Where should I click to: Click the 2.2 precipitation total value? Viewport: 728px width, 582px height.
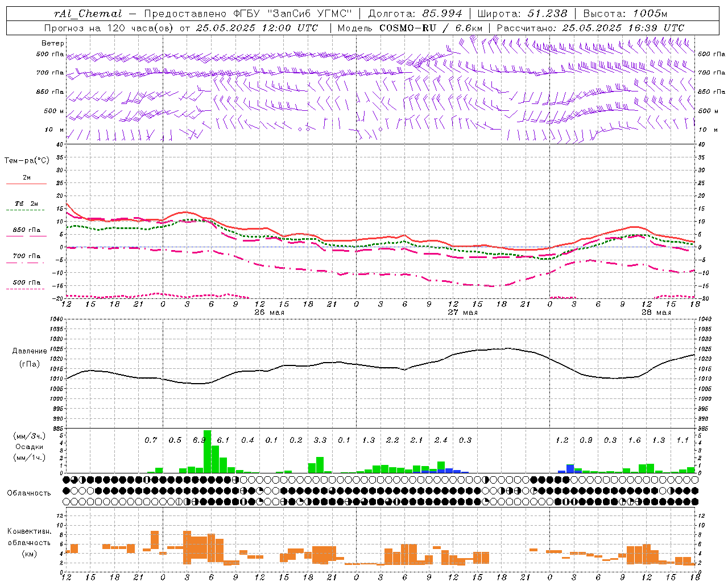coord(392,440)
